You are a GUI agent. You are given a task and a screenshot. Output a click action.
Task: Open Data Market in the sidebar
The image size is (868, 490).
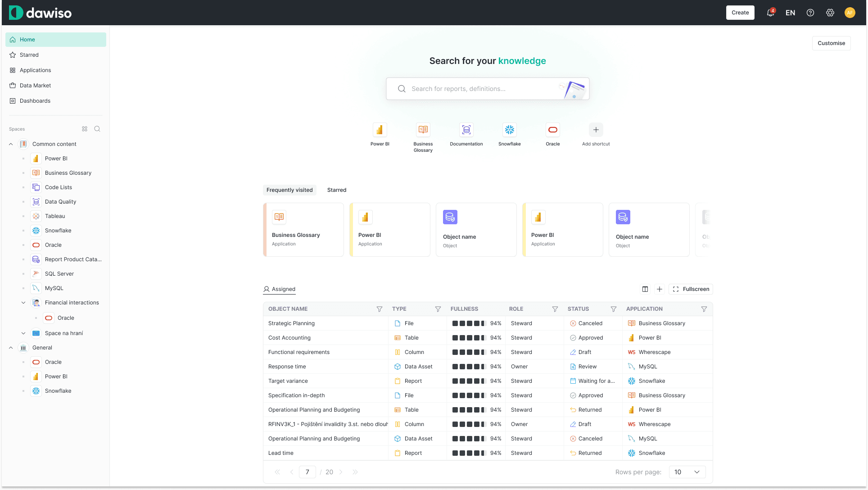pos(56,86)
